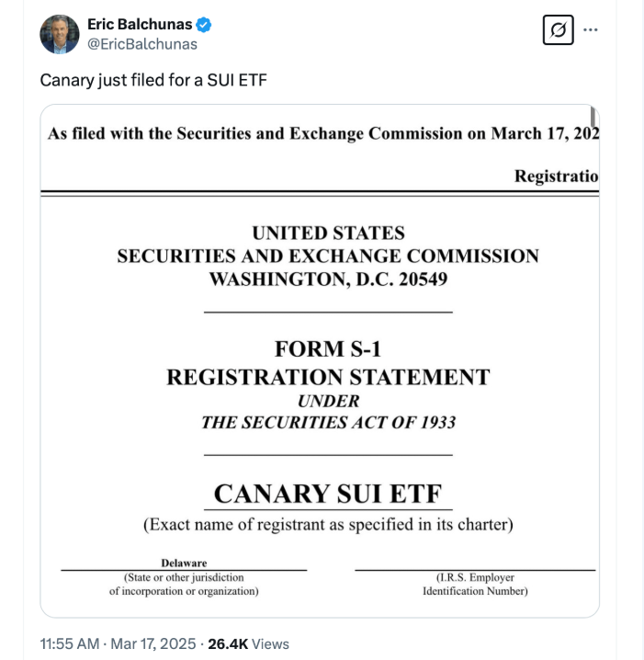Image resolution: width=644 pixels, height=660 pixels.
Task: Open the three-dot more options menu
Action: pos(591,30)
